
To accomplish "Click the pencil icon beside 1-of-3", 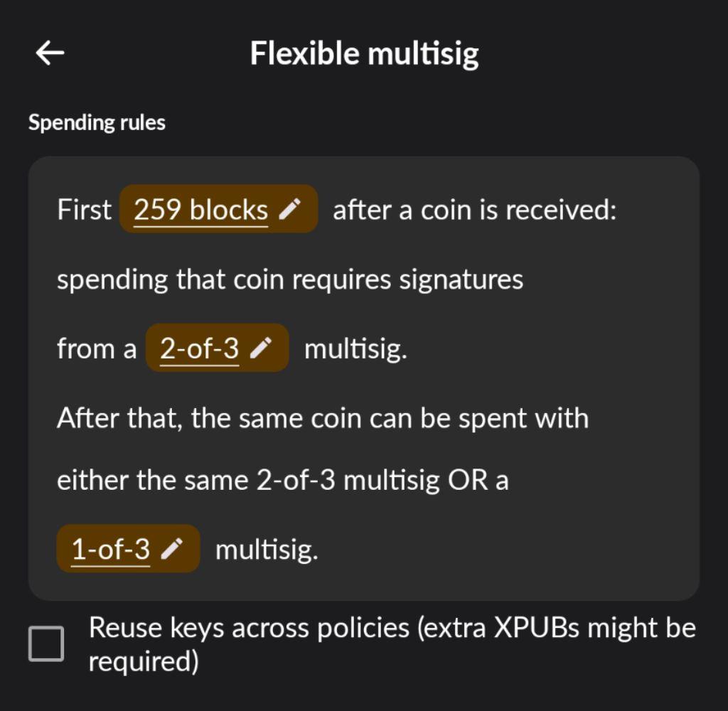I will [x=173, y=549].
